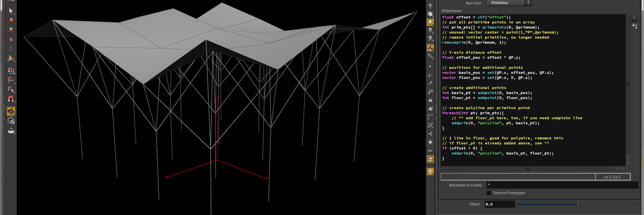
Task: Toggle the highlighted material sphere icon
Action: point(430,48)
